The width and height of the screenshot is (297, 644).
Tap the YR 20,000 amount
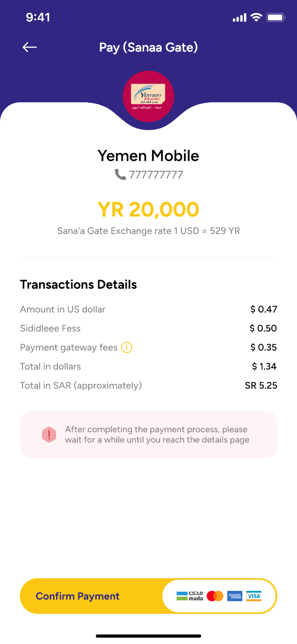point(148,209)
